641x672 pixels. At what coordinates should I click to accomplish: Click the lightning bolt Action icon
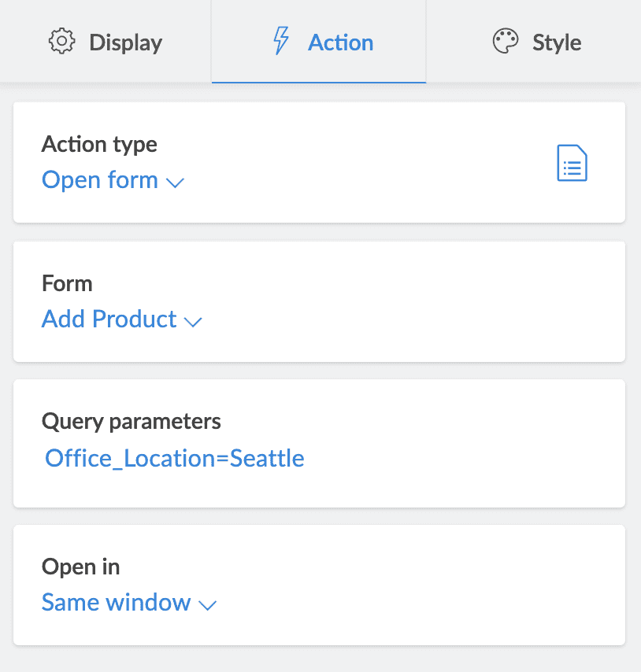click(280, 42)
